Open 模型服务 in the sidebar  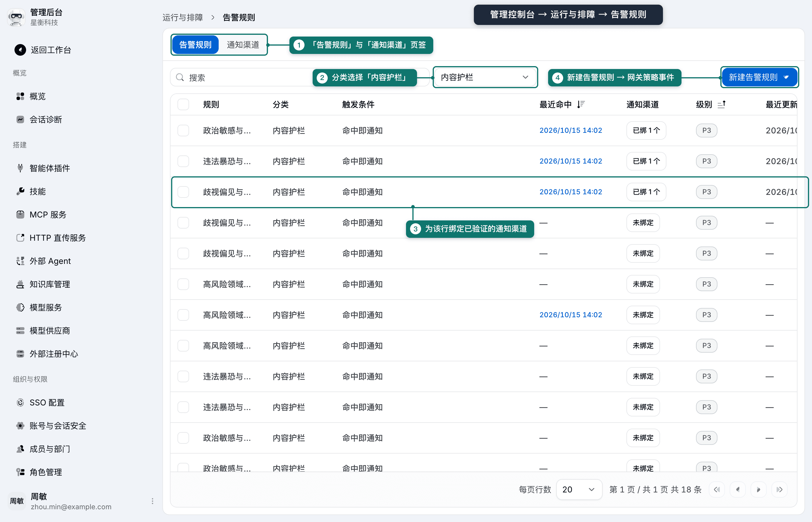click(x=46, y=307)
